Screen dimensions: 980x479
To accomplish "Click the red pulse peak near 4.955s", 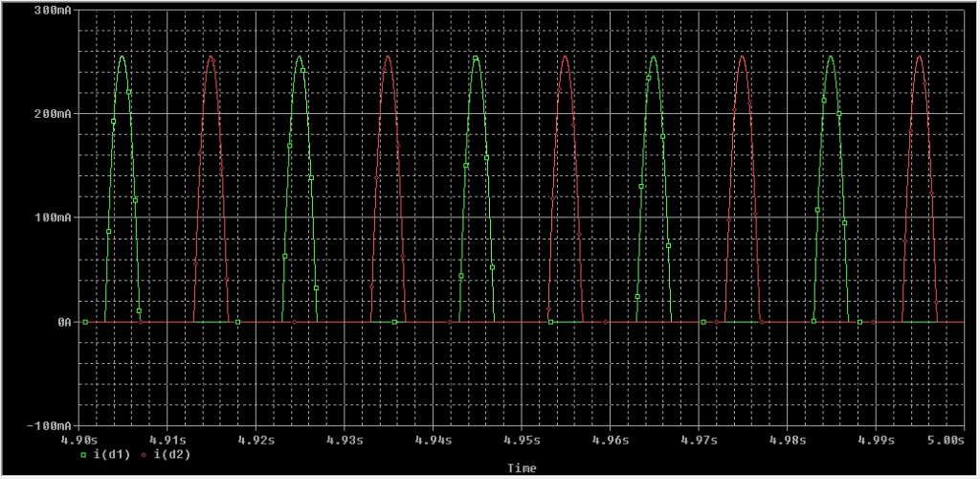I will 565,56.
